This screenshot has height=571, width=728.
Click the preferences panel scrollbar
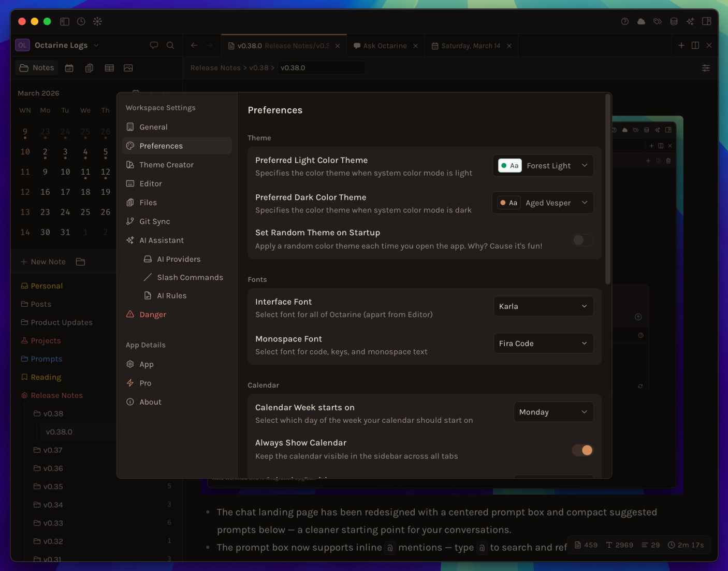click(x=608, y=189)
